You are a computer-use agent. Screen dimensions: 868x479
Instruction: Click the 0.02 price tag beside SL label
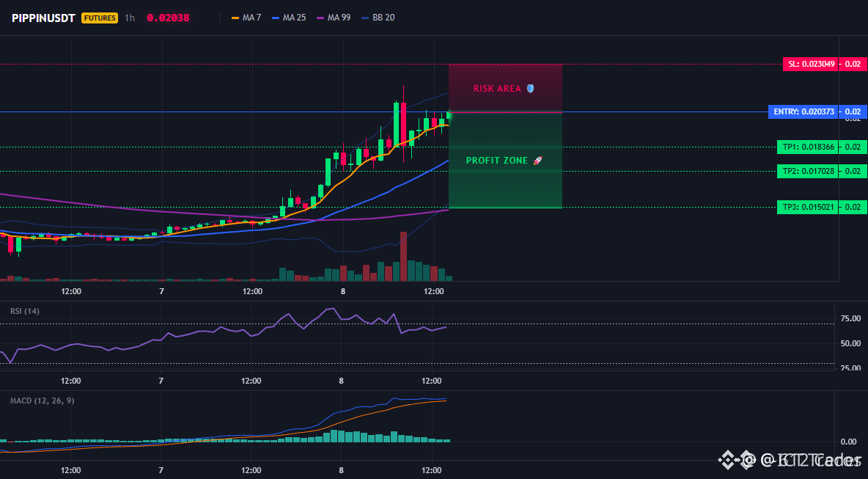(853, 65)
